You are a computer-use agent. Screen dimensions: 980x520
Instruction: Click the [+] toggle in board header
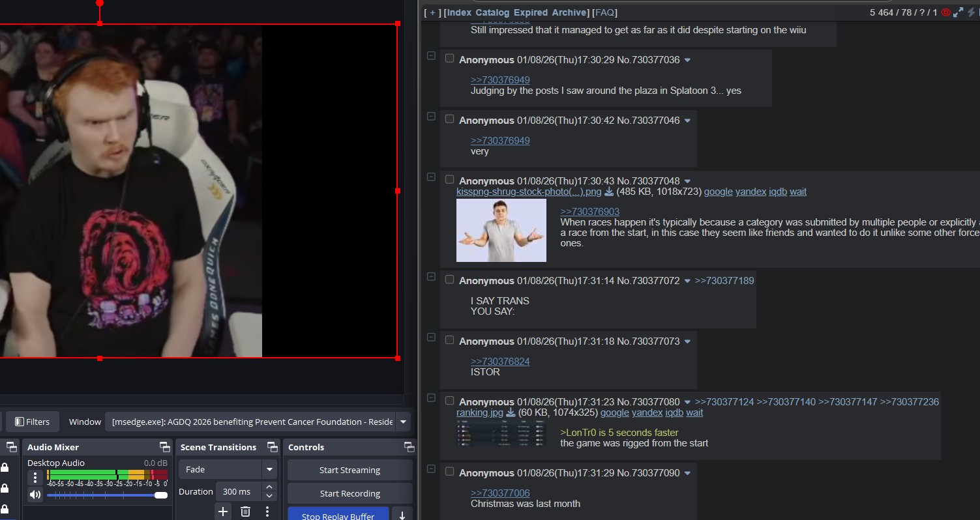click(x=432, y=12)
